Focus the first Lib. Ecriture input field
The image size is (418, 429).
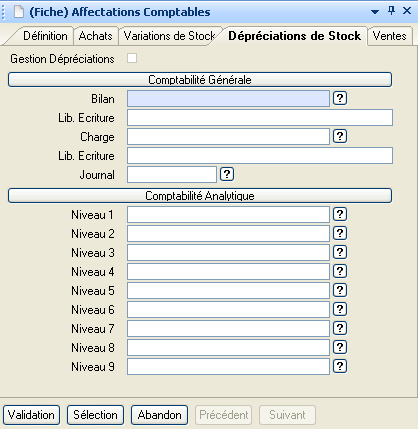pos(260,118)
